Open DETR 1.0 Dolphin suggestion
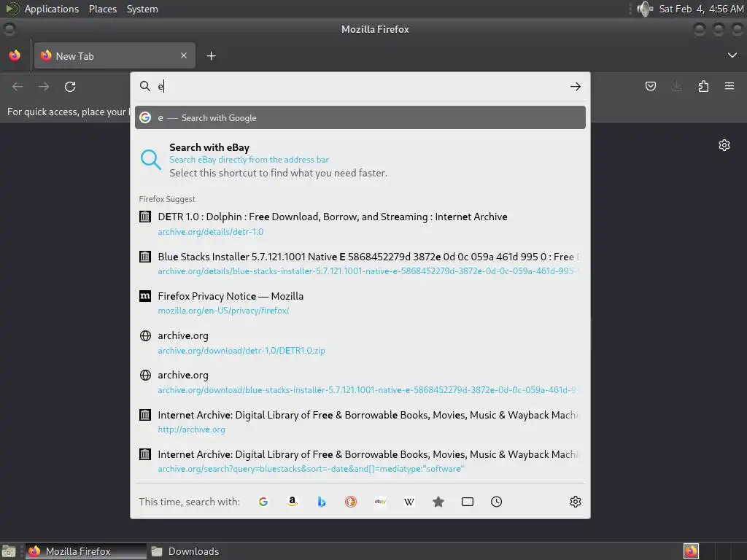Image resolution: width=747 pixels, height=560 pixels. click(360, 224)
